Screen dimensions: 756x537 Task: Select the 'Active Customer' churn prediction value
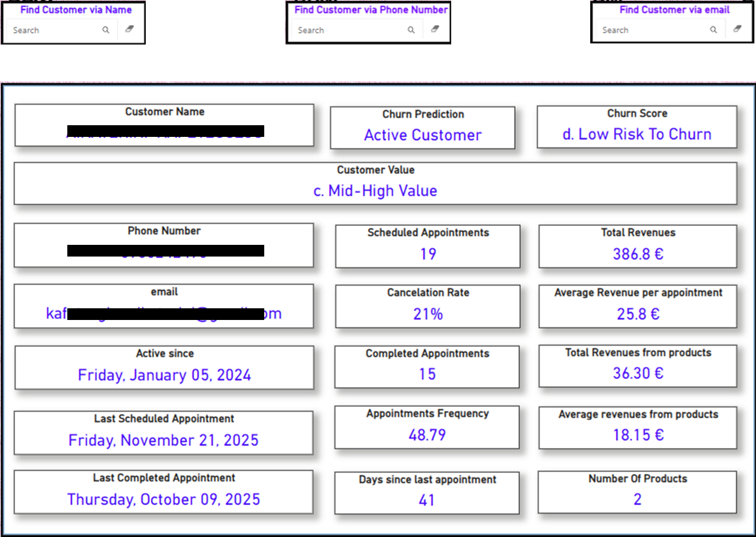[423, 135]
